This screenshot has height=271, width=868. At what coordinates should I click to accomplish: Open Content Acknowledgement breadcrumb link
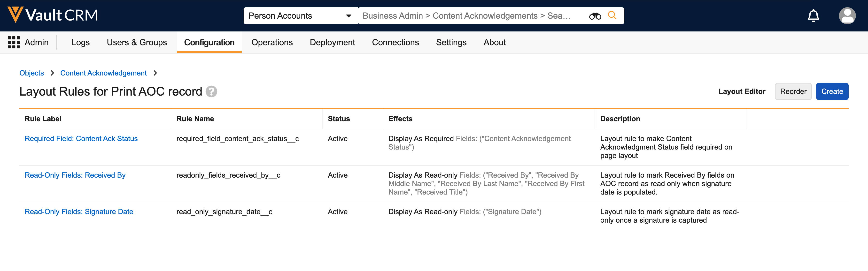tap(103, 73)
